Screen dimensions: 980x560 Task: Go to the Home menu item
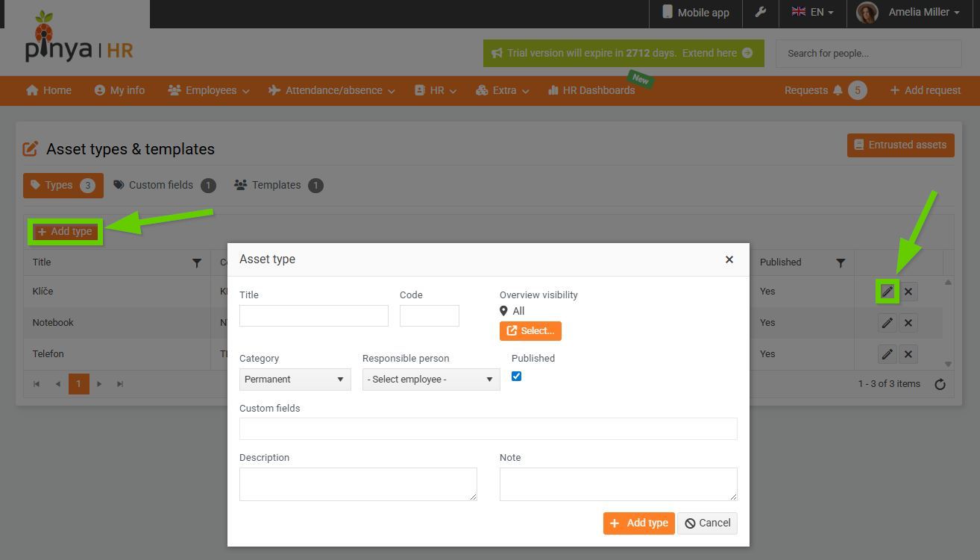pos(48,90)
